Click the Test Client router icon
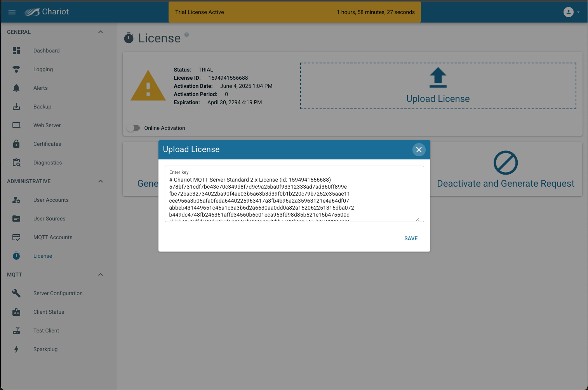Viewport: 588px width, 390px height. click(x=16, y=331)
